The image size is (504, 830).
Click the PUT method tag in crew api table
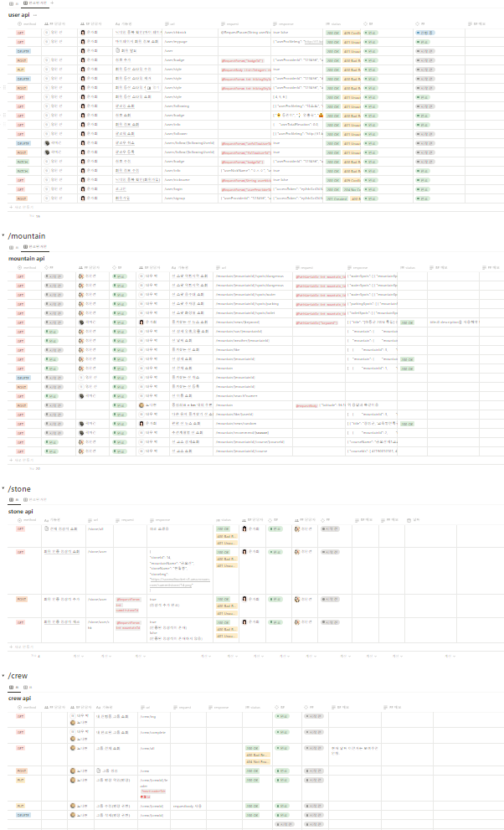(22, 778)
